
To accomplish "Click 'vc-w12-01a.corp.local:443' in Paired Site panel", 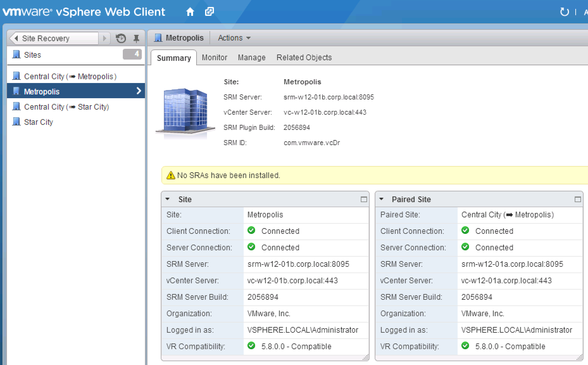I will pos(506,280).
